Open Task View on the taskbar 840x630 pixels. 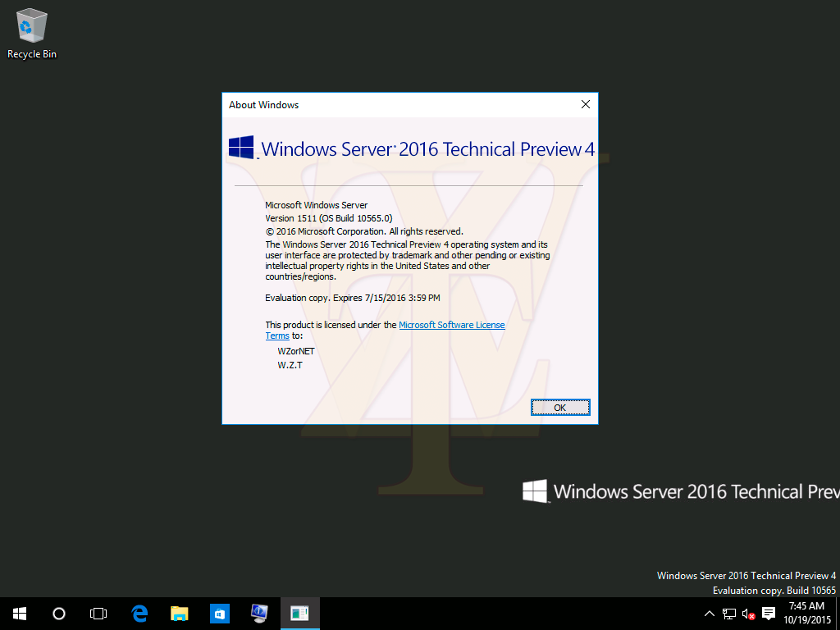click(98, 614)
